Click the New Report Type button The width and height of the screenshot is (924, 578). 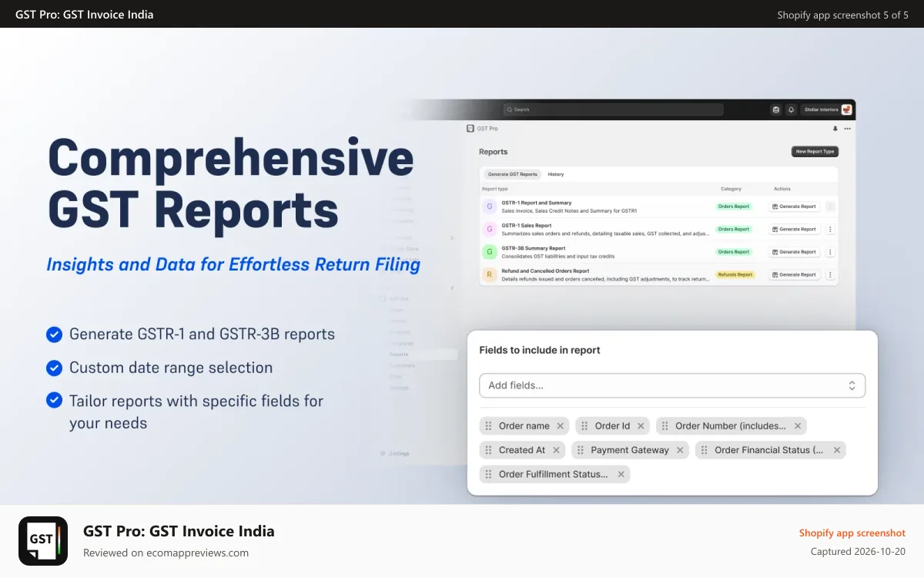coord(815,151)
